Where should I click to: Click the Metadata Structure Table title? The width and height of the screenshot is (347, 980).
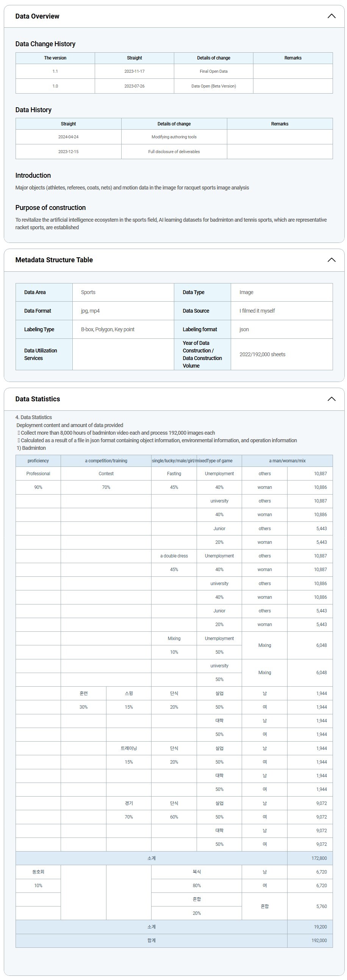click(54, 260)
